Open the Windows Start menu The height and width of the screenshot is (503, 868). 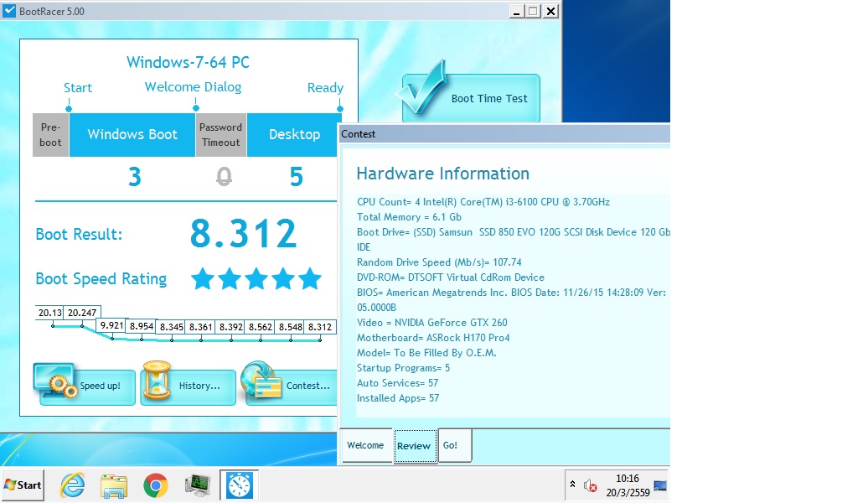pos(23,485)
